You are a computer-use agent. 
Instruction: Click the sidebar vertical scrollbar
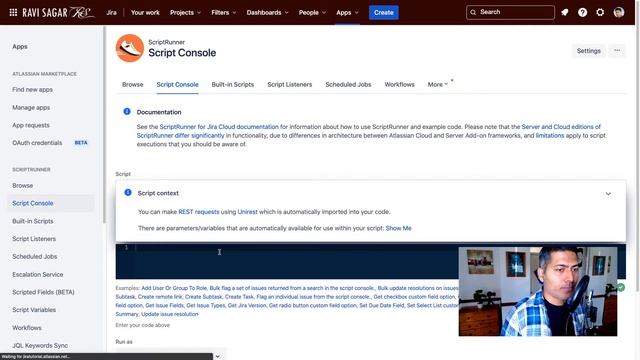click(104, 124)
